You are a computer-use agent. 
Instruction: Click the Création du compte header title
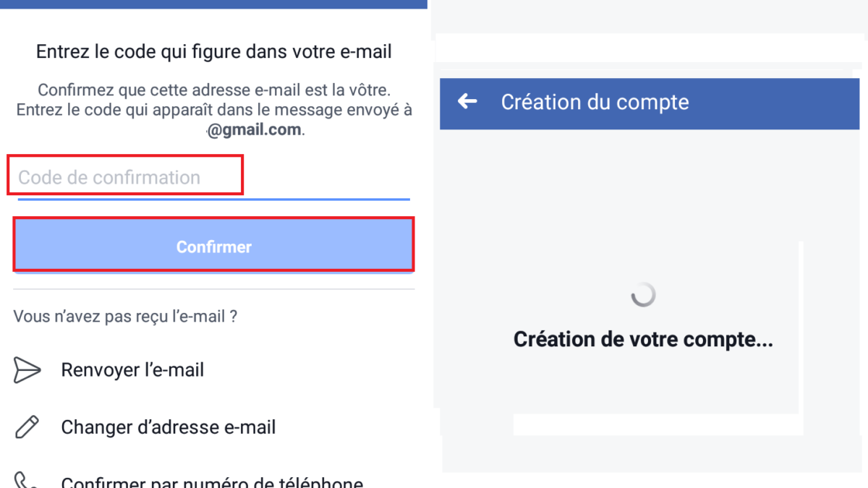click(x=595, y=102)
